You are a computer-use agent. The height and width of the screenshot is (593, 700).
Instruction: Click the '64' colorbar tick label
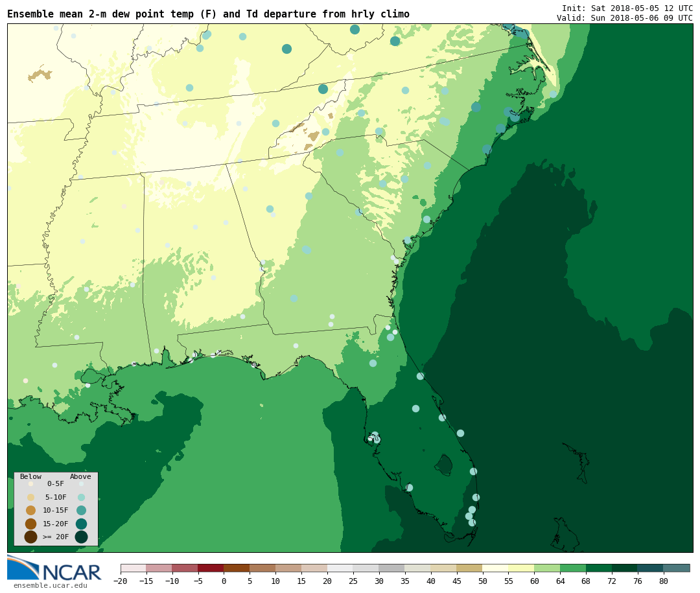click(560, 581)
